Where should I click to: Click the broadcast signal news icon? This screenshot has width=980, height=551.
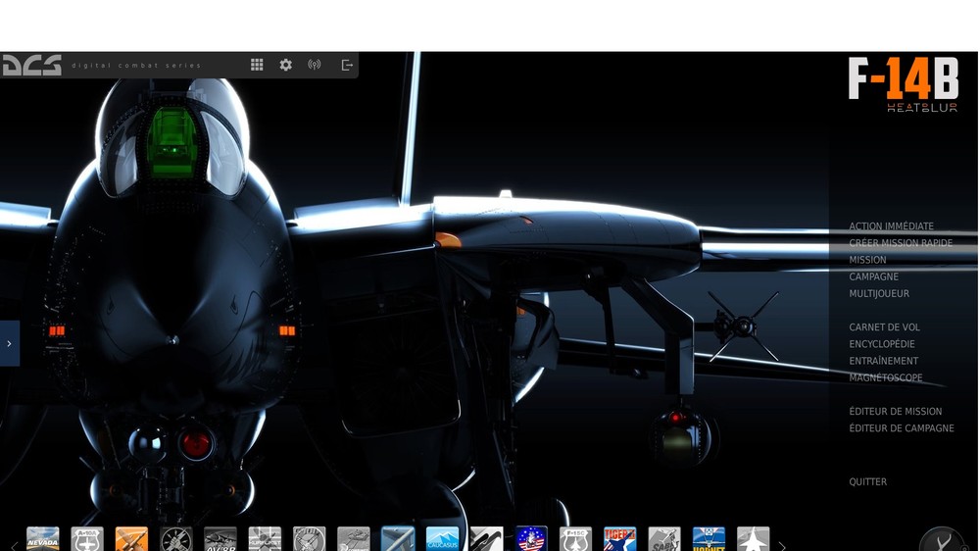315,65
